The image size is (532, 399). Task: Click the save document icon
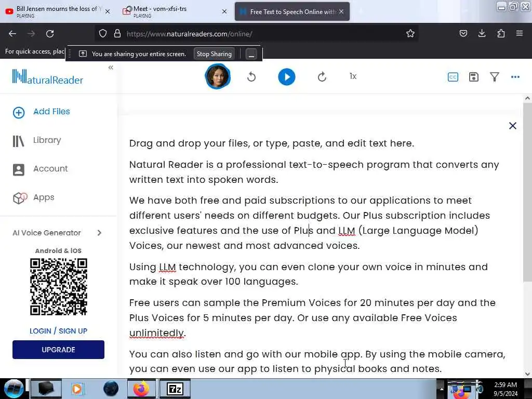click(474, 77)
